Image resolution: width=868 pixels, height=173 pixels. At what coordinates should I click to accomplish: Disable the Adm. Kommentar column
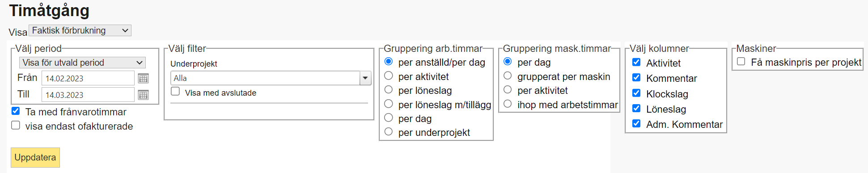tap(636, 123)
